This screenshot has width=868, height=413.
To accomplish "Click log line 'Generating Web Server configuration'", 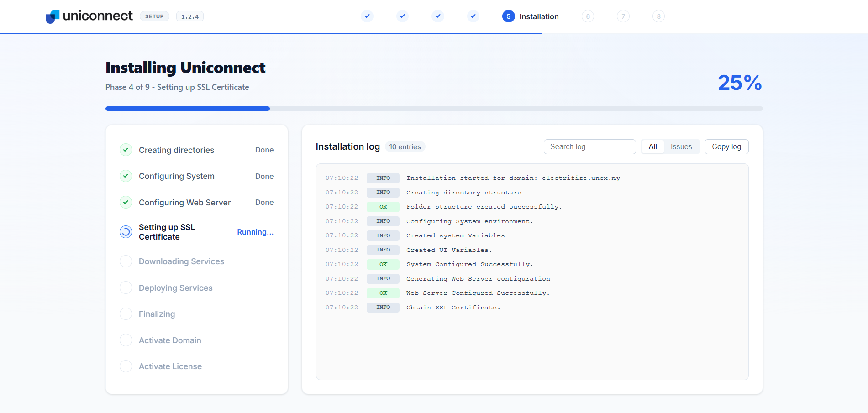I will [478, 279].
